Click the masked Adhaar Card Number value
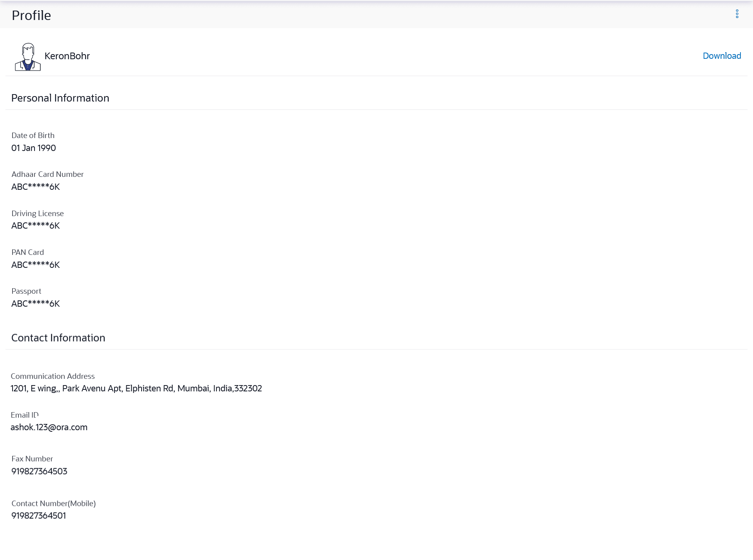The width and height of the screenshot is (753, 560). pos(36,187)
